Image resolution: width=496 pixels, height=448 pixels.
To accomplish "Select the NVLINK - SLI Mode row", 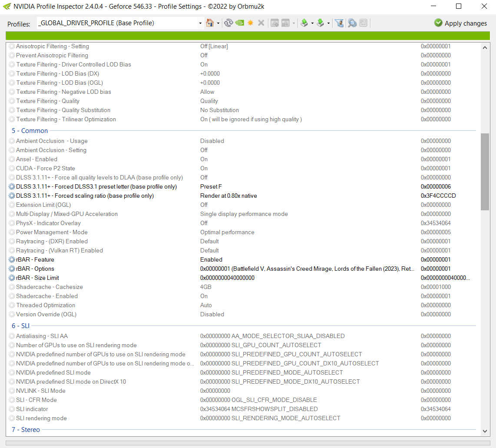I will coord(242,391).
